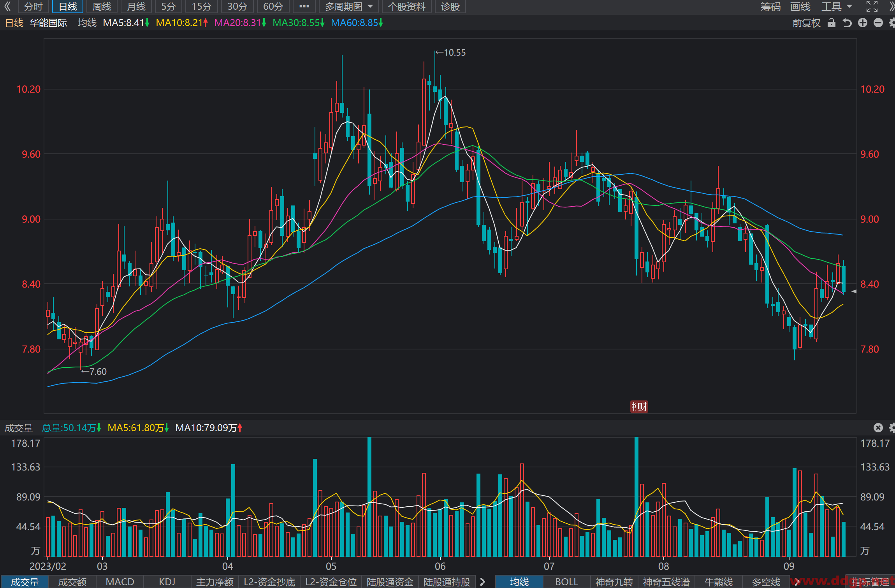Open main chart settings gear
Screen dimensions: 895x588
(892, 23)
